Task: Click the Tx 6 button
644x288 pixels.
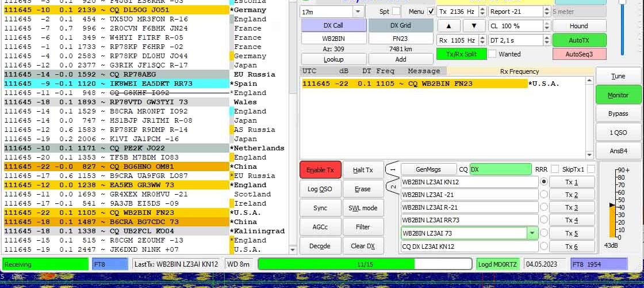Action: [x=572, y=246]
